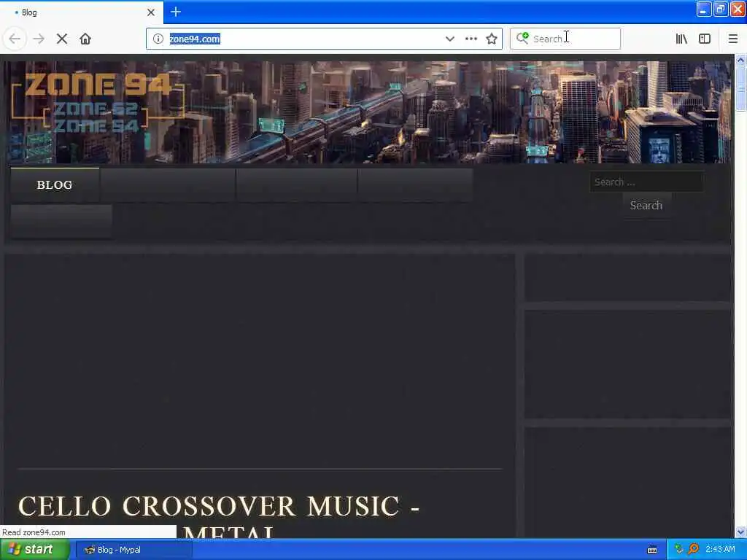Open the address bar history dropdown
Image resolution: width=747 pixels, height=560 pixels.
click(449, 39)
